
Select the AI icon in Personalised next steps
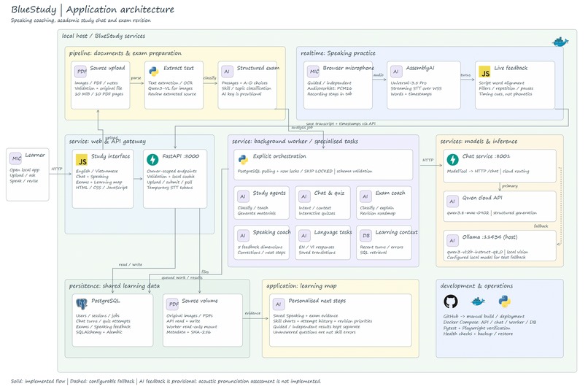pos(278,304)
